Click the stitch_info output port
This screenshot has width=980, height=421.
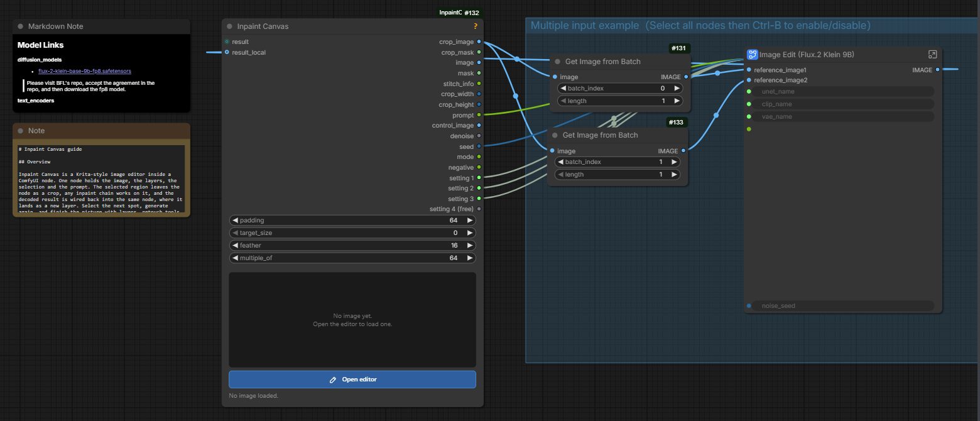pos(479,84)
